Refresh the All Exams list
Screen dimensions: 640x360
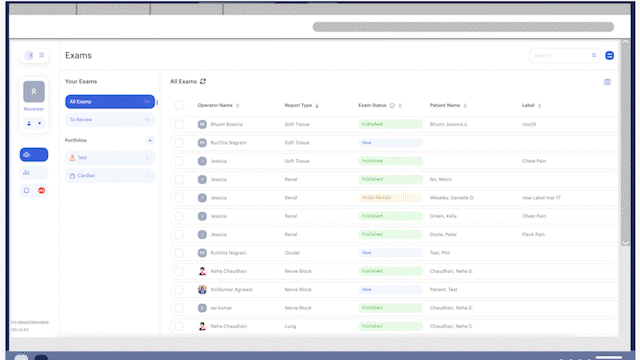point(203,81)
